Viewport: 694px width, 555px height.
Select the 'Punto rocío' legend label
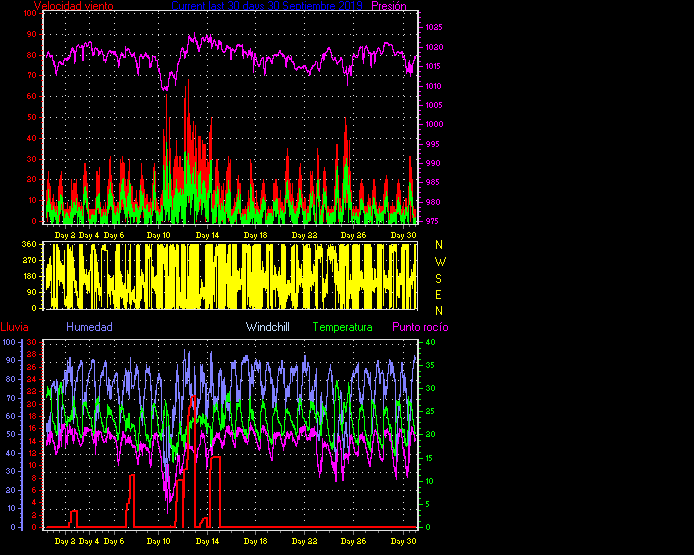click(420, 327)
